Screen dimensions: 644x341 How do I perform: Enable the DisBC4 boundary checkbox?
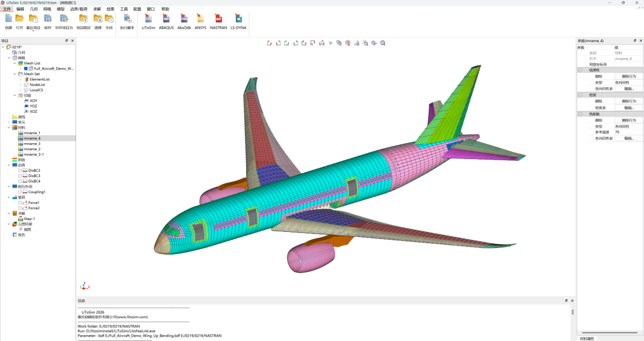[20, 181]
